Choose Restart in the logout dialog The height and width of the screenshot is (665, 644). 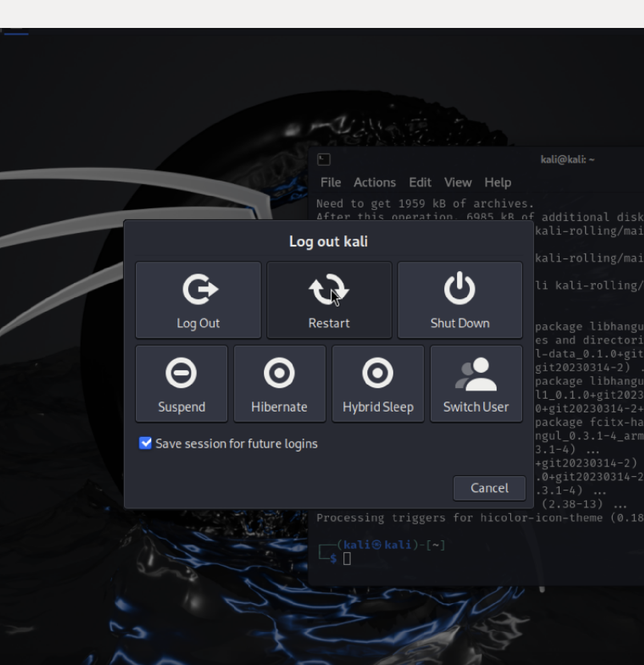point(329,300)
